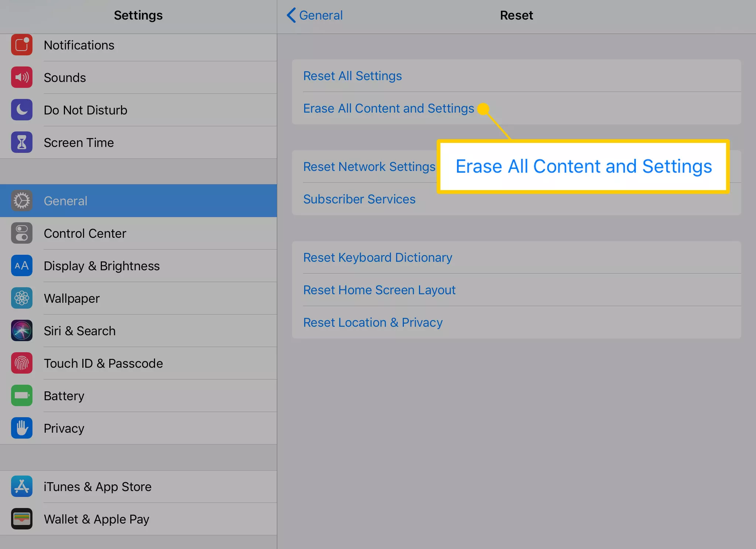Open Notifications settings
756x549 pixels.
pyautogui.click(x=138, y=45)
